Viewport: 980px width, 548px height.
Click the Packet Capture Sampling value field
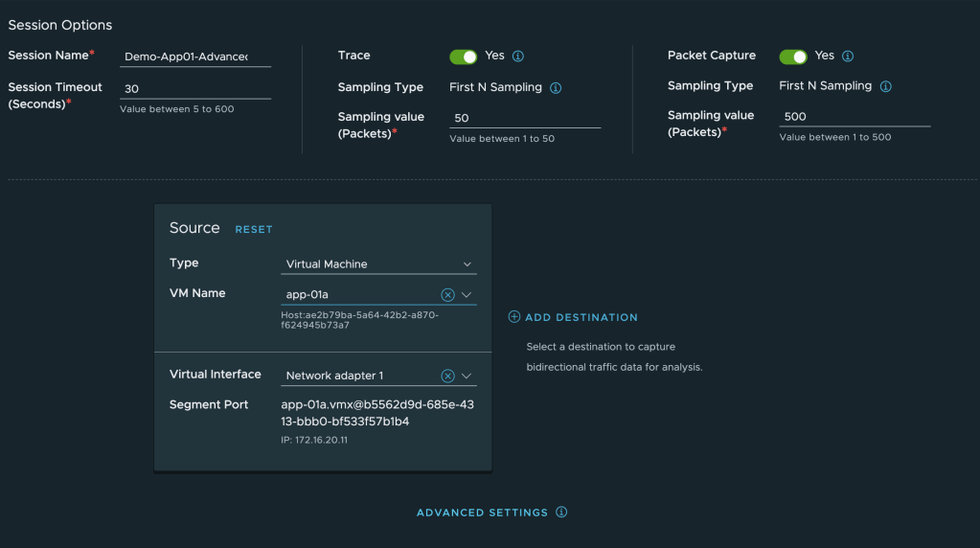point(854,117)
